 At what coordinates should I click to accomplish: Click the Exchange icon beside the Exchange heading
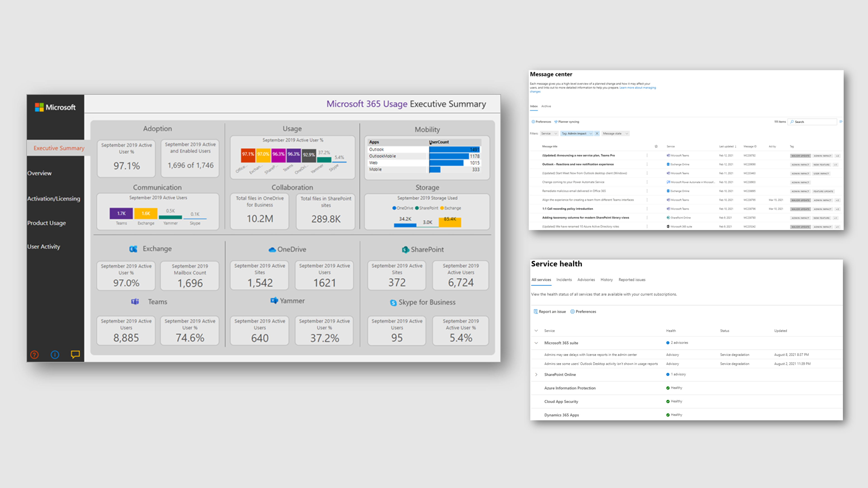[x=133, y=249]
